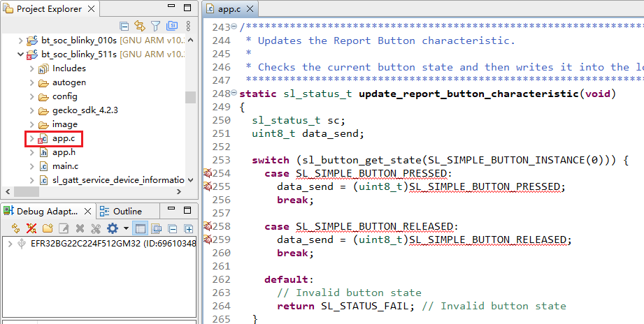Click the Link with Editor icon
Screen dimensions: 644x324
coord(140,27)
